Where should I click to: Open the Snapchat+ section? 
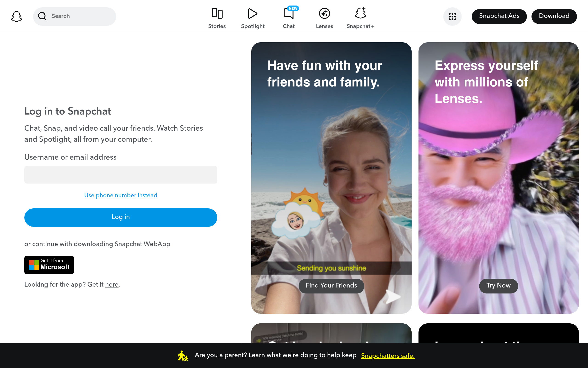(x=360, y=18)
